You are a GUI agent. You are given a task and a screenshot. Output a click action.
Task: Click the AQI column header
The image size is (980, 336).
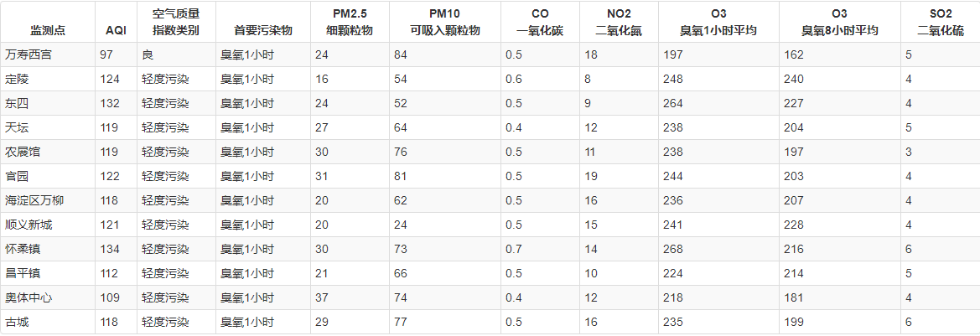tap(116, 30)
